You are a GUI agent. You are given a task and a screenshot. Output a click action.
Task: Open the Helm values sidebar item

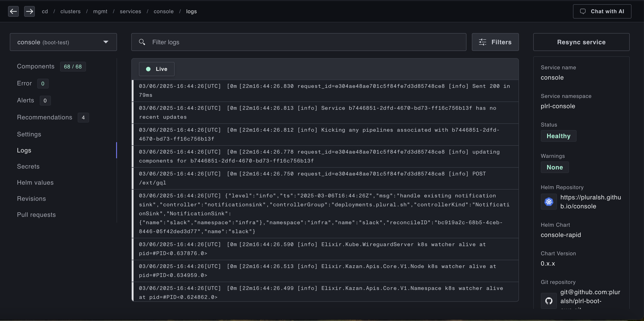point(35,182)
